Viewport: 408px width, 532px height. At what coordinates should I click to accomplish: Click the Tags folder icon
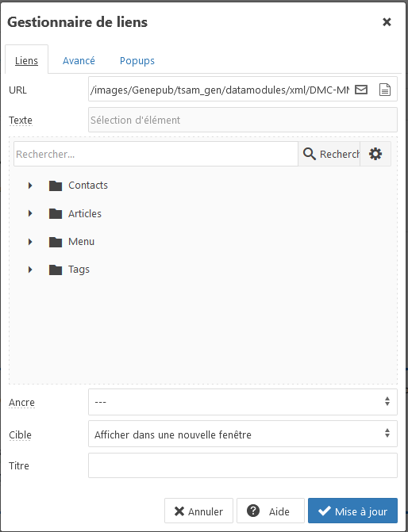(x=56, y=270)
